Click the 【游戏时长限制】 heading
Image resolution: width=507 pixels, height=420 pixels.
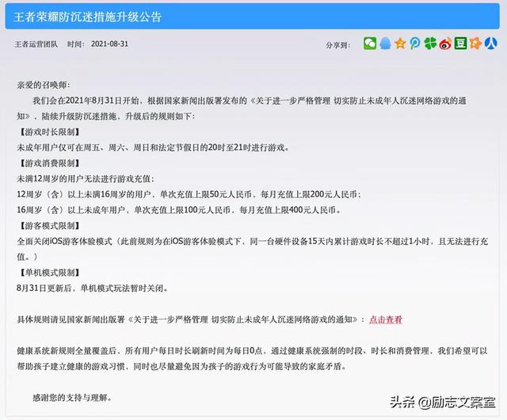click(49, 132)
